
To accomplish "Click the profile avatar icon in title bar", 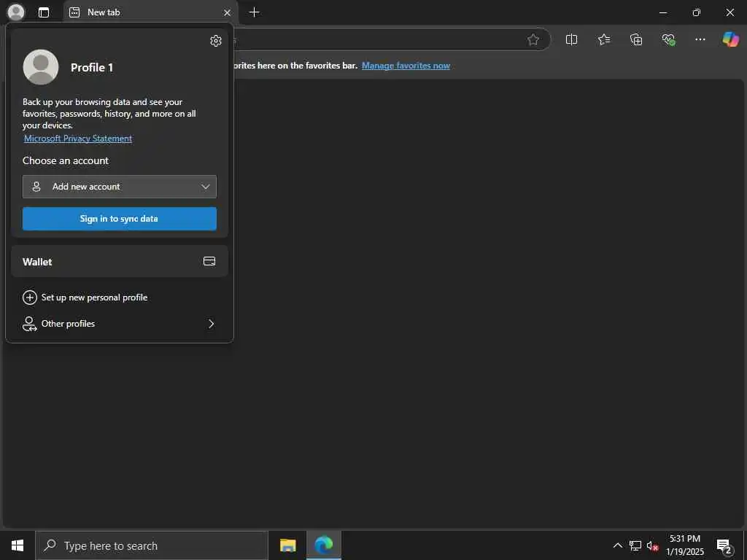I will click(x=16, y=12).
